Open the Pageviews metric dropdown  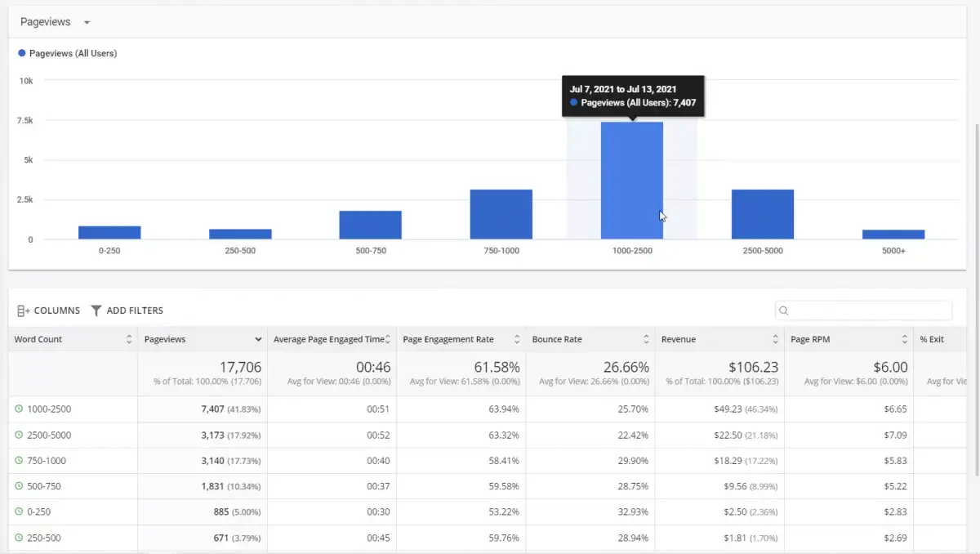(x=55, y=22)
